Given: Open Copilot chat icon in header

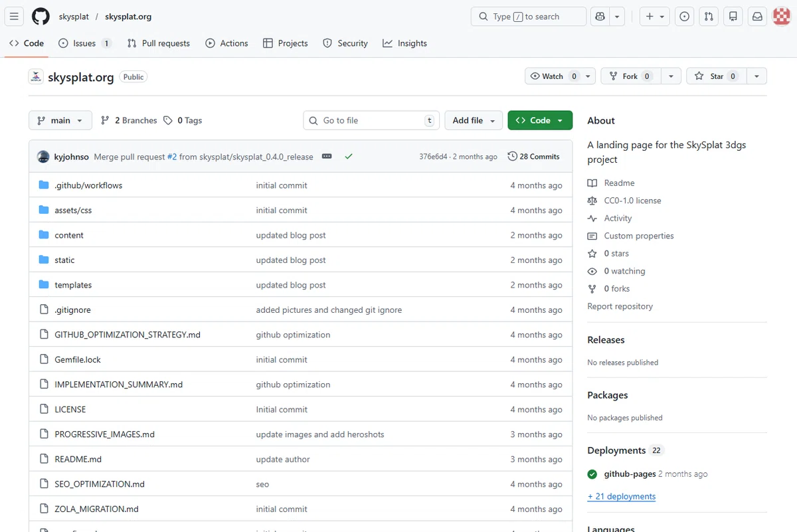Looking at the screenshot, I should pos(600,17).
